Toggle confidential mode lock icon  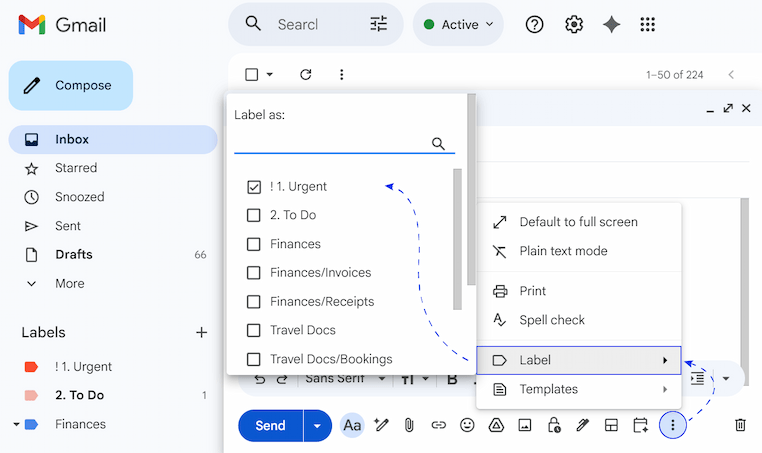point(554,425)
